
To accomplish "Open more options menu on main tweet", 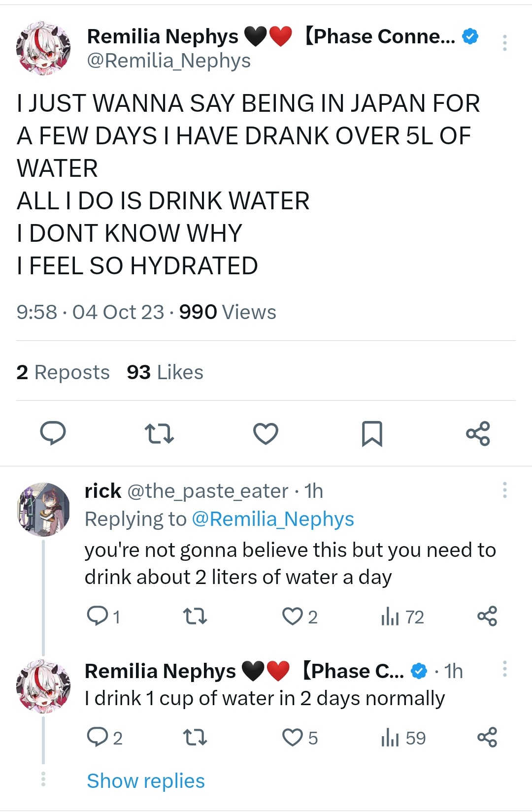I will [504, 43].
